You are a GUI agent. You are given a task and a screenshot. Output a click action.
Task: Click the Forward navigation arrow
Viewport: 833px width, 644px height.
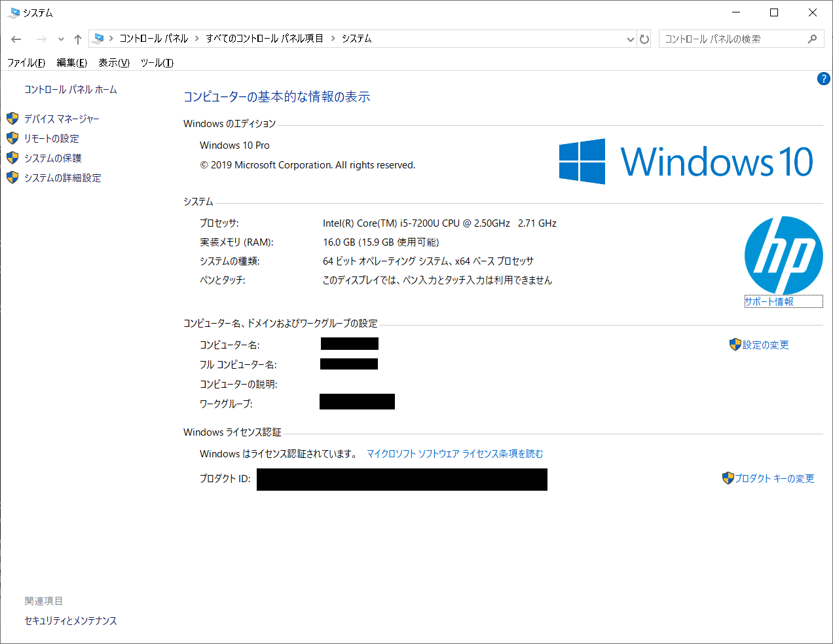(x=41, y=39)
